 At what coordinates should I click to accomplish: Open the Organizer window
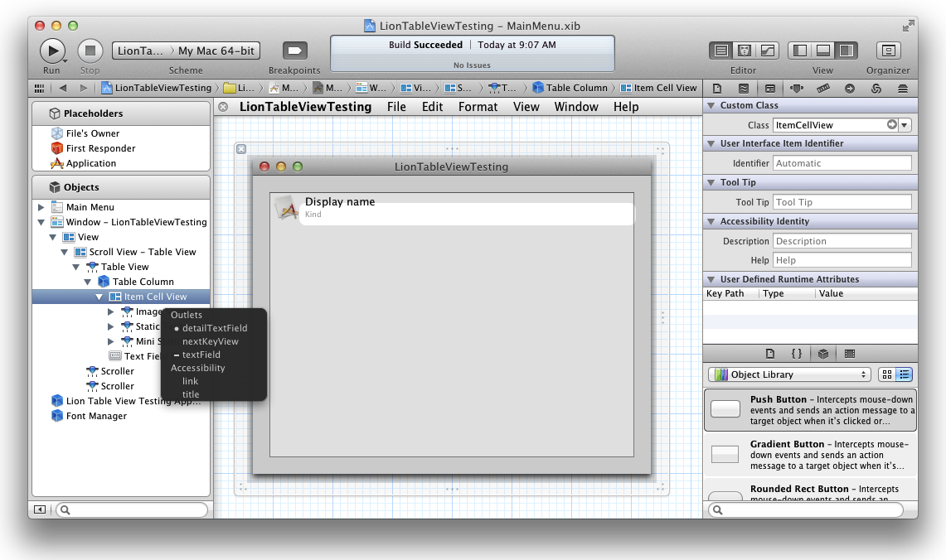point(888,51)
